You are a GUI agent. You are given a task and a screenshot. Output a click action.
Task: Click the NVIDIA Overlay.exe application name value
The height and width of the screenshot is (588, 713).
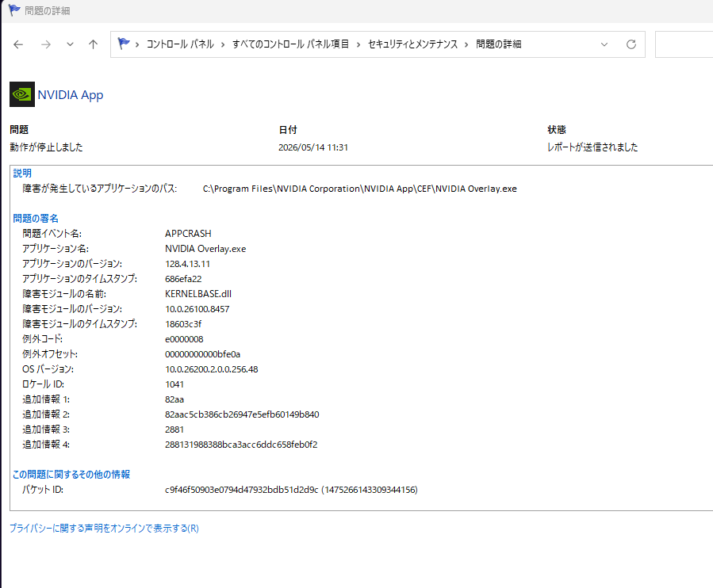pos(205,249)
